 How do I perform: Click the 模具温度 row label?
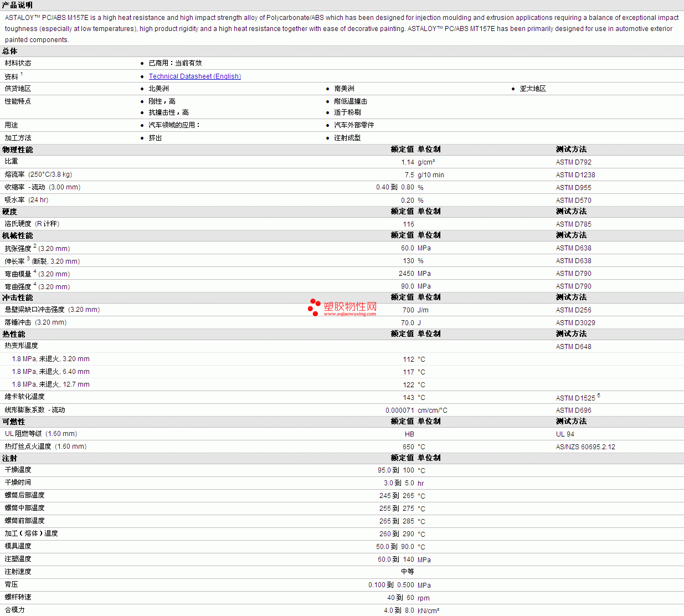[x=18, y=546]
